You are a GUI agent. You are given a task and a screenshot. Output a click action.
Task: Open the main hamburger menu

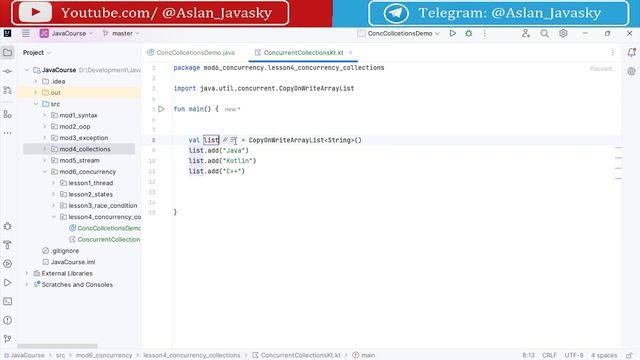(x=26, y=33)
